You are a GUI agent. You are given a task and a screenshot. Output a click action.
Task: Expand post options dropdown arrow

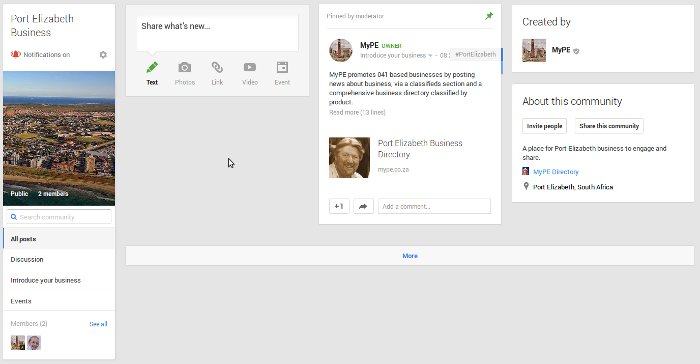pos(430,56)
